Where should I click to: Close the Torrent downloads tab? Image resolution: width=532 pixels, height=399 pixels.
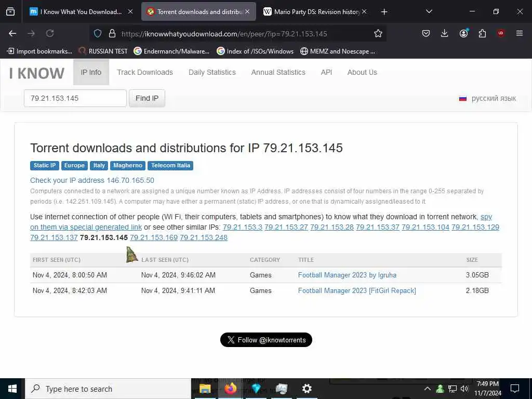click(247, 11)
